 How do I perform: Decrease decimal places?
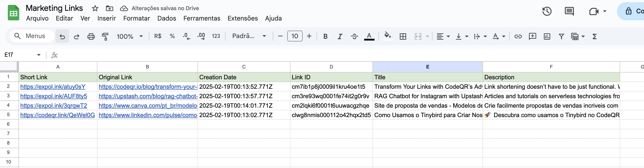[186, 36]
